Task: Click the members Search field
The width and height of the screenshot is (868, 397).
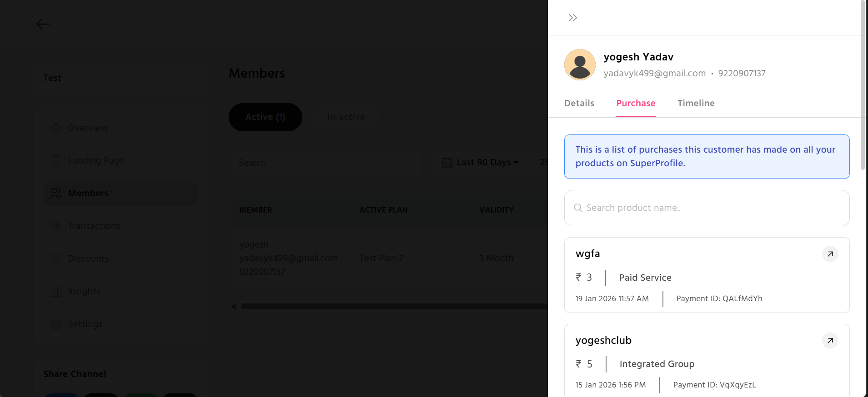Action: [x=325, y=163]
